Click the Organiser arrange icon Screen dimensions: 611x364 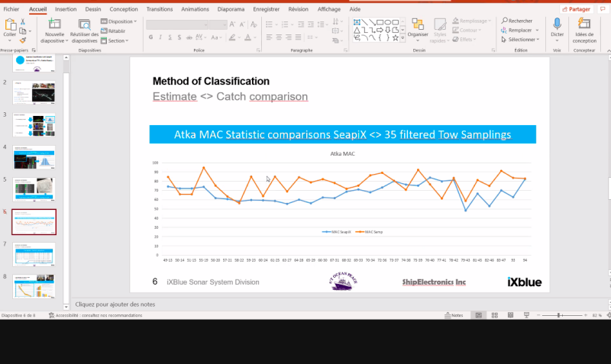(418, 27)
